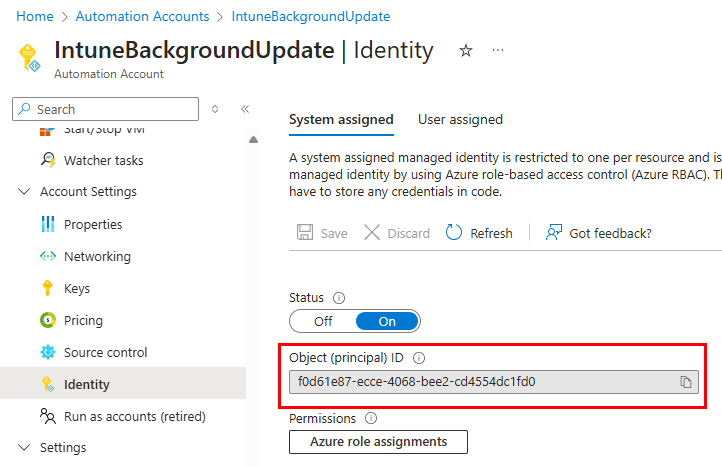Collapse the sidebar menu with chevrons
This screenshot has height=466, width=722.
pyautogui.click(x=245, y=109)
